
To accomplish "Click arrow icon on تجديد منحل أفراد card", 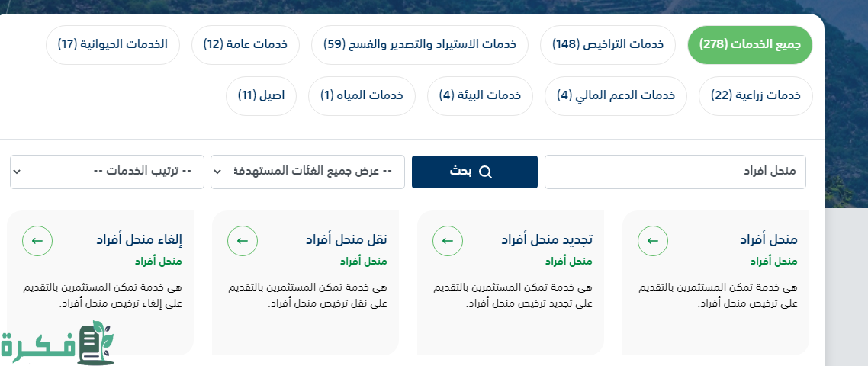I will [x=448, y=241].
